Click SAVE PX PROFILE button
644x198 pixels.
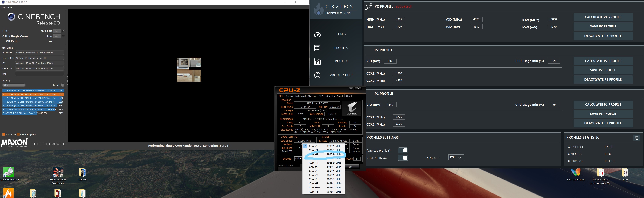coord(603,27)
